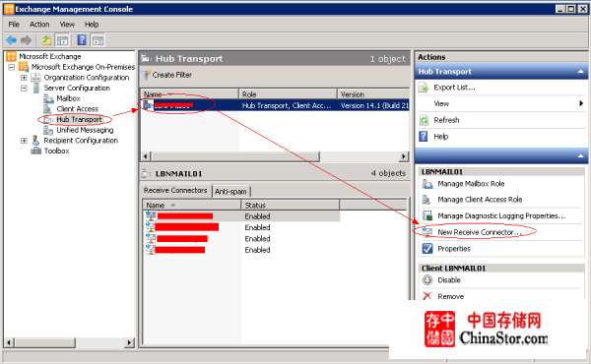The height and width of the screenshot is (364, 591).
Task: Switch to the Anti-spam tab
Action: (230, 191)
